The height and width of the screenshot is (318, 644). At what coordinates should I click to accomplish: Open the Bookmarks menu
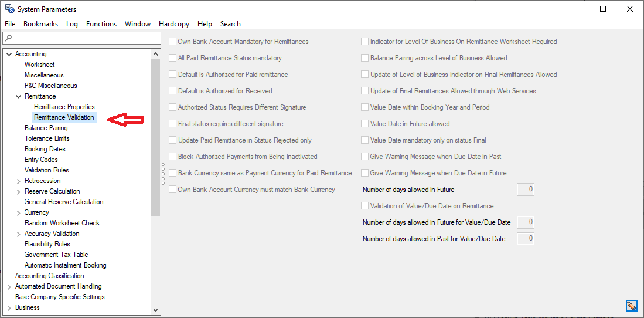(x=40, y=24)
